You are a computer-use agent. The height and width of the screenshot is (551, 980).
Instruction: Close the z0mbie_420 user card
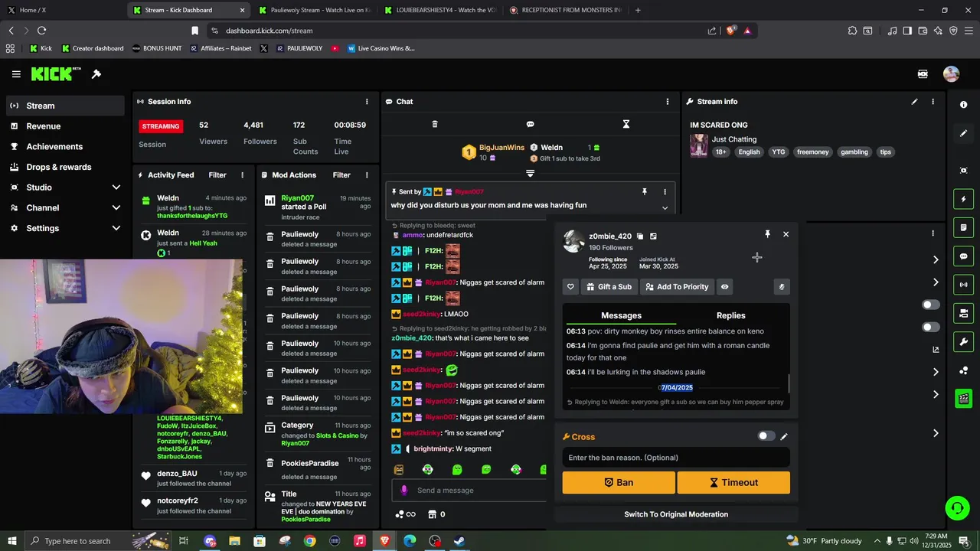[x=786, y=234]
